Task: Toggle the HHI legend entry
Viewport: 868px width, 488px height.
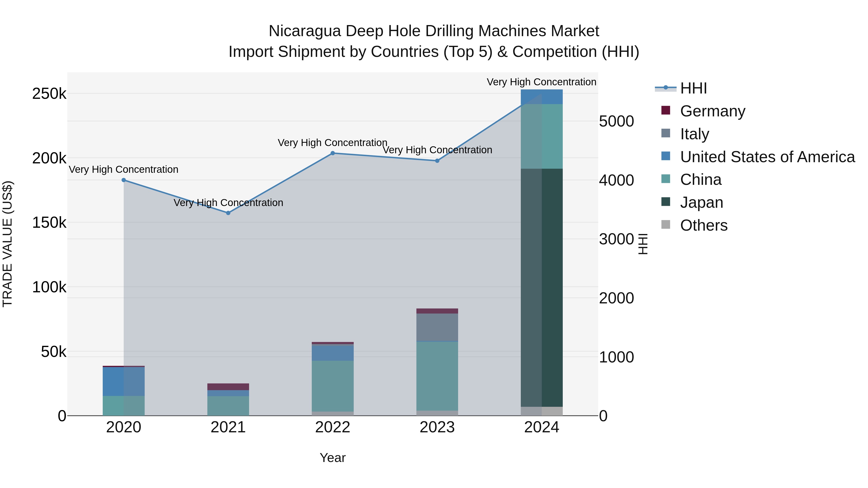Action: (681, 88)
